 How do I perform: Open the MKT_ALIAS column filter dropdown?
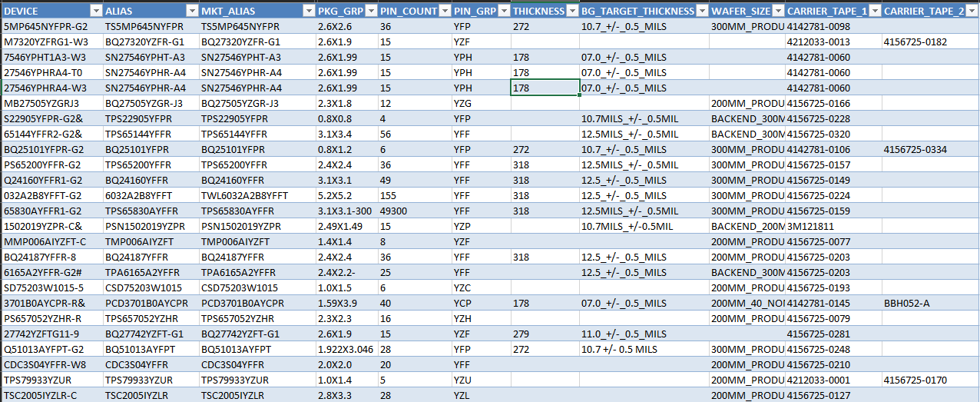pos(308,11)
